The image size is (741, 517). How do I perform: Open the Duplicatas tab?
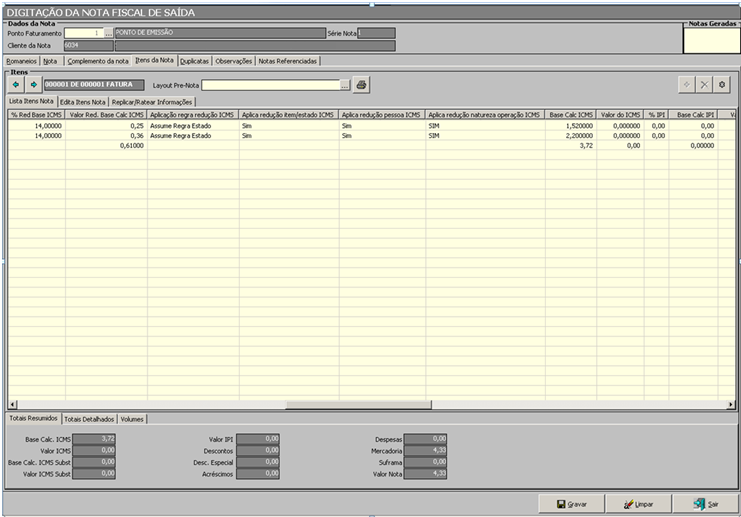tap(194, 61)
